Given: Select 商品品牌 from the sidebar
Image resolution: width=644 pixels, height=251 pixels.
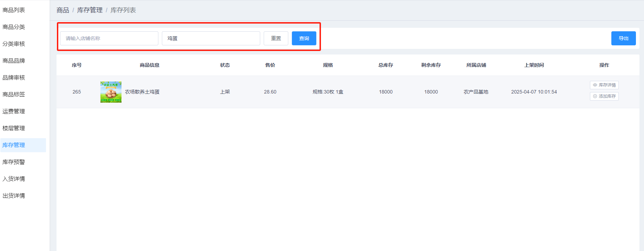Looking at the screenshot, I should click(x=14, y=61).
